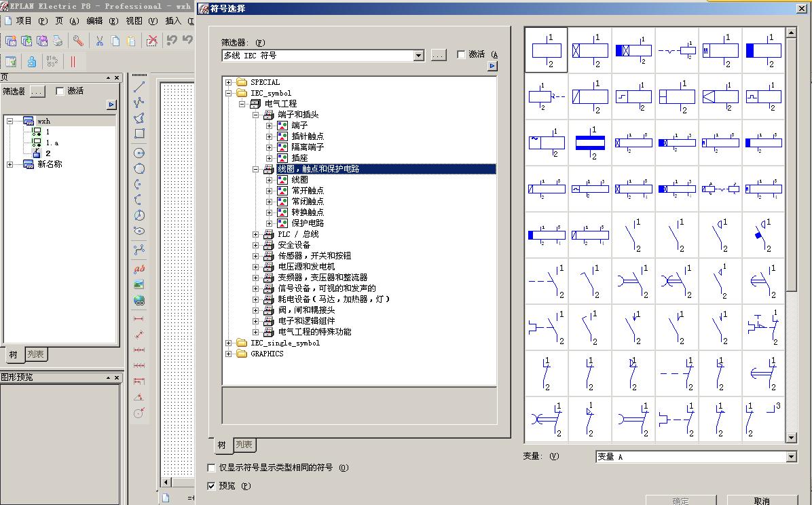Click the printer icon in toolbar

[x=58, y=41]
